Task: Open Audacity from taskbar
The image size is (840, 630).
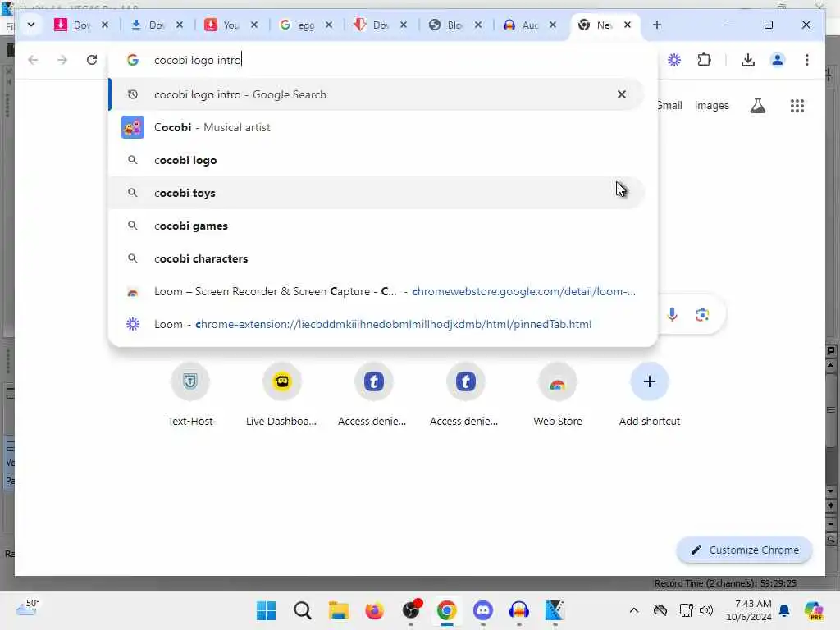Action: (518, 610)
